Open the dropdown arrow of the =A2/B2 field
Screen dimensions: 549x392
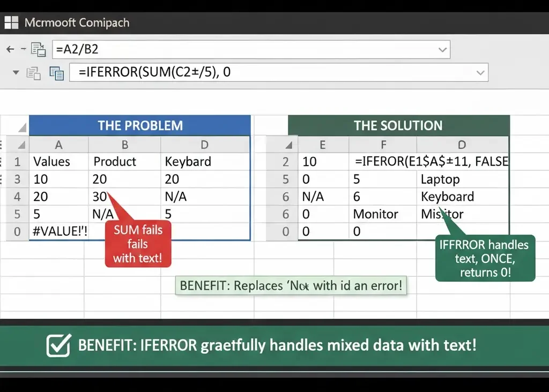point(442,50)
